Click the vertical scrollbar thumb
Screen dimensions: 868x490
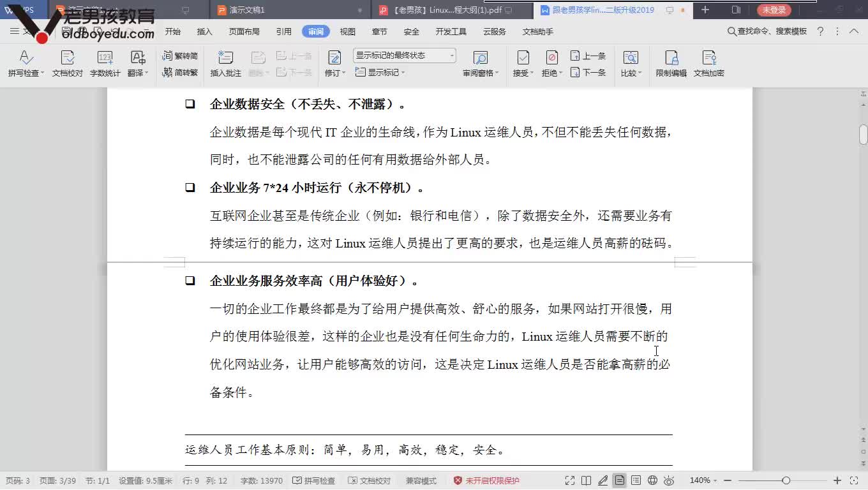click(x=863, y=135)
